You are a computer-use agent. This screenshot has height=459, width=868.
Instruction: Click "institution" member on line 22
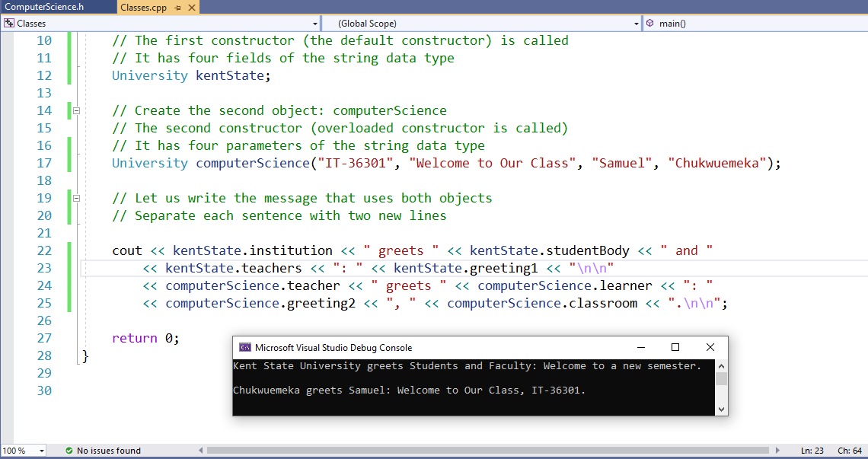pos(291,250)
